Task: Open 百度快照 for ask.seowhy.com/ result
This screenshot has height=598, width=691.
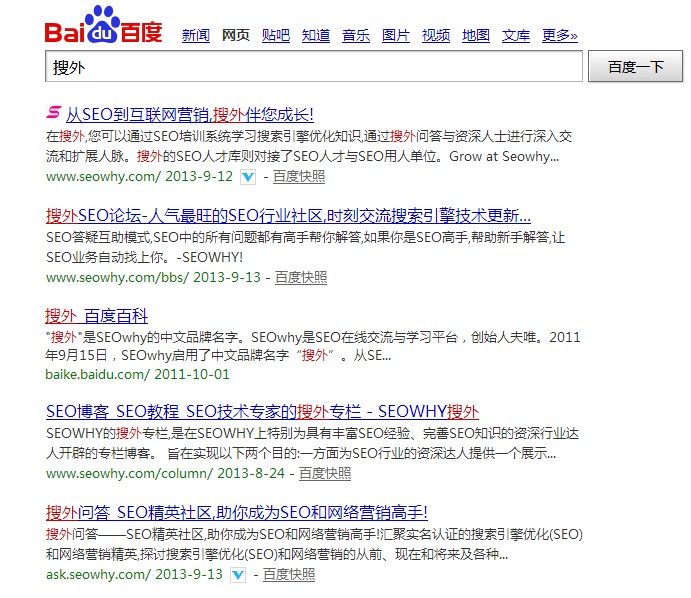Action: pyautogui.click(x=289, y=575)
